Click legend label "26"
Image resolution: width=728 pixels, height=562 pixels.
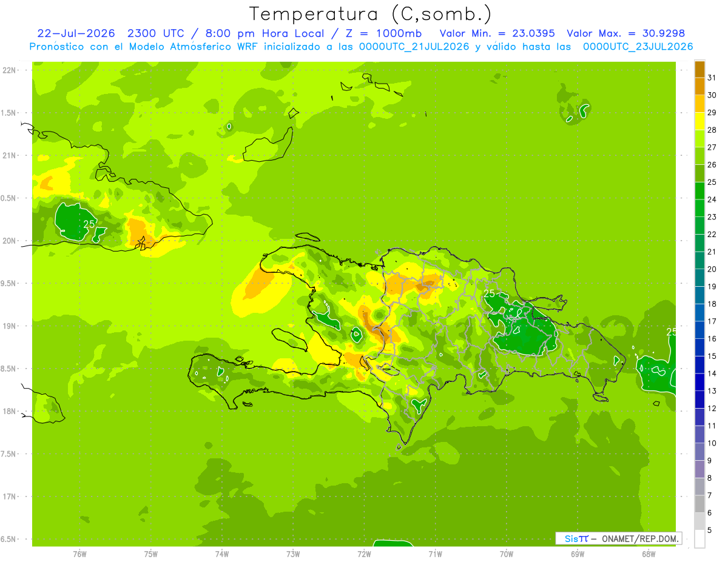712,165
